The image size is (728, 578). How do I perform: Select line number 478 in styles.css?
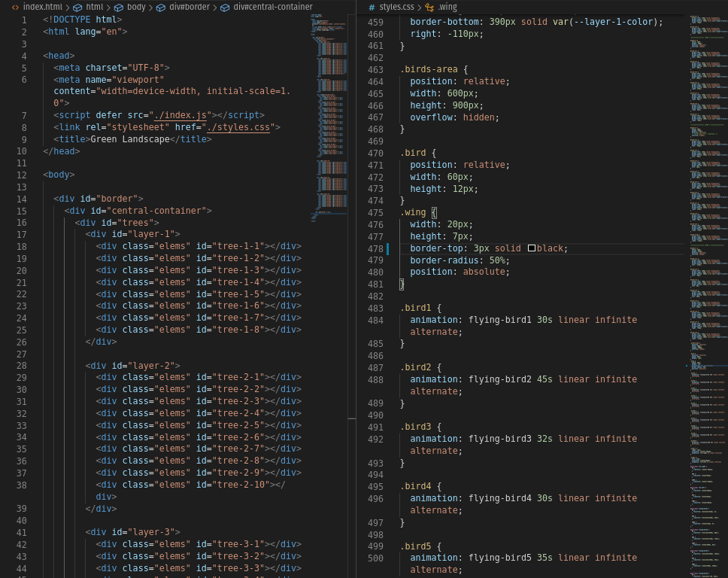click(x=375, y=248)
